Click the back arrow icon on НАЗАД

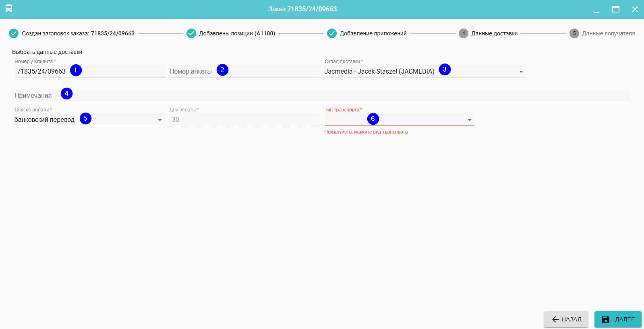(555, 319)
